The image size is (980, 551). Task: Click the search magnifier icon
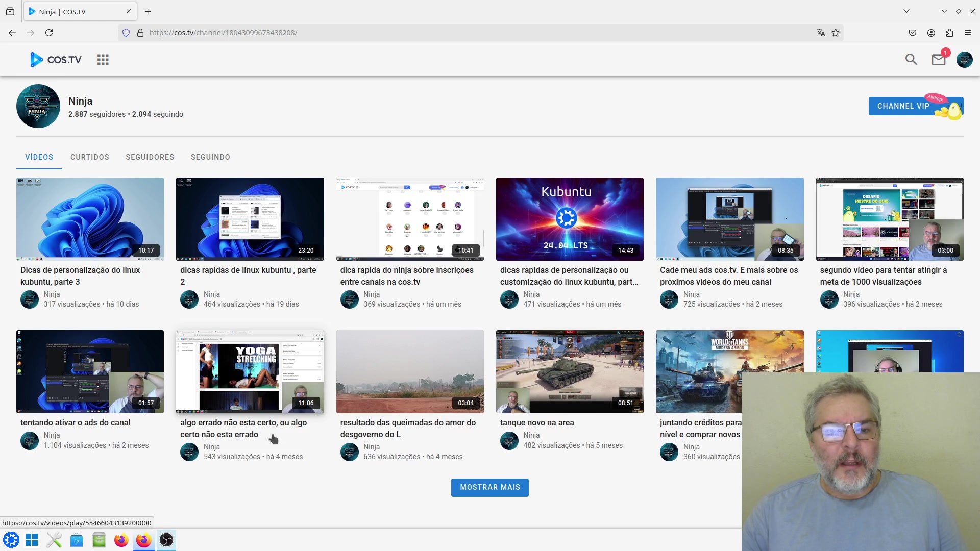911,60
